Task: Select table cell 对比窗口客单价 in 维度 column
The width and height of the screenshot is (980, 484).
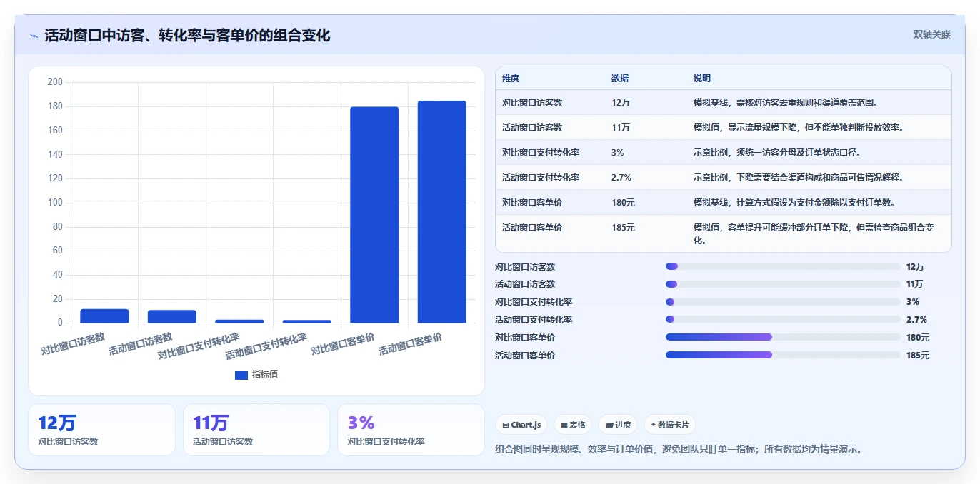Action: click(532, 203)
